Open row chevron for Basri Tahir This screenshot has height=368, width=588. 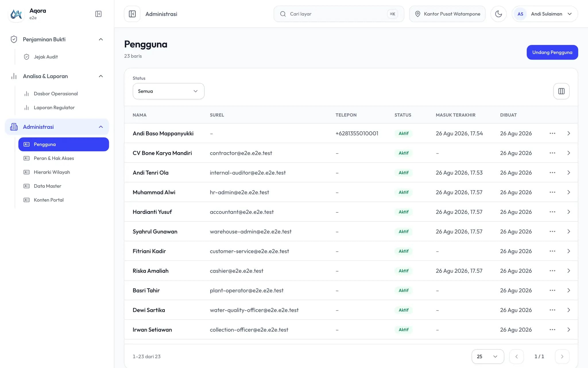(568, 290)
